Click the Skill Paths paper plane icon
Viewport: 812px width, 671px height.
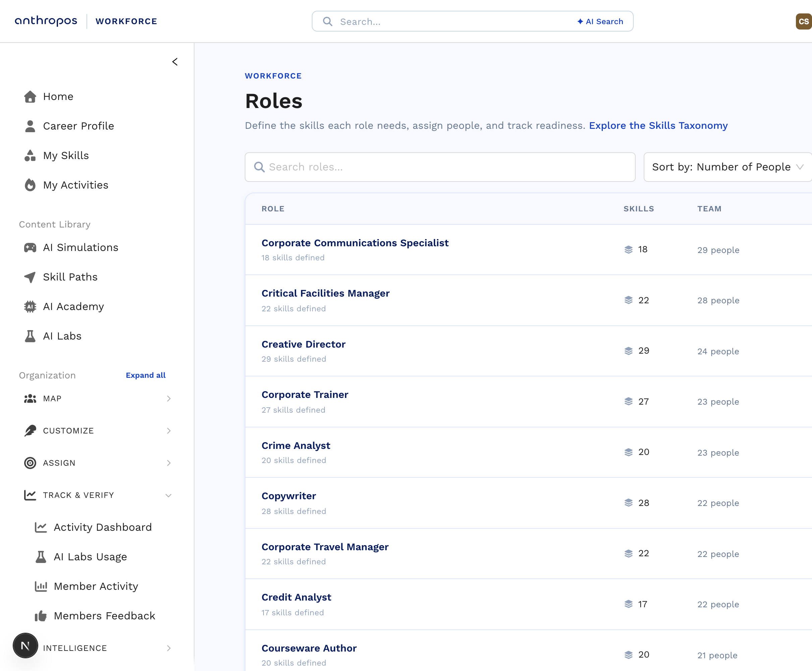(30, 277)
